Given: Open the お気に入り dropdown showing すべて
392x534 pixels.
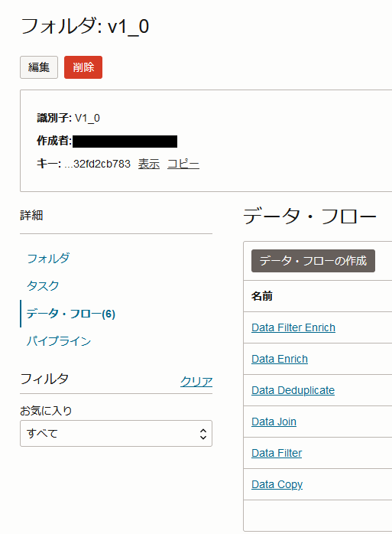Looking at the screenshot, I should pyautogui.click(x=116, y=434).
